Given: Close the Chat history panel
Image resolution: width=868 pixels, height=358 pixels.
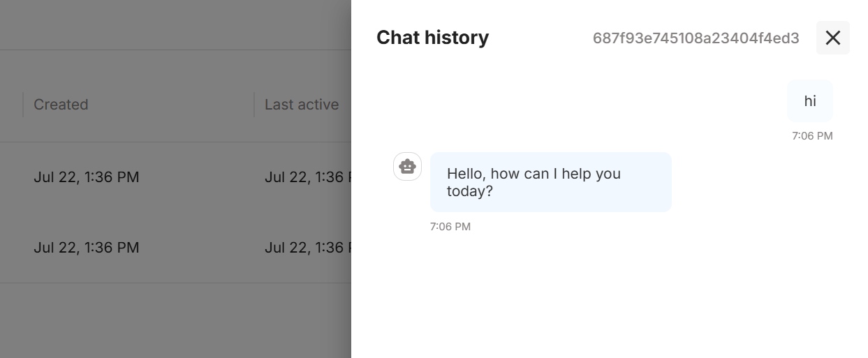Looking at the screenshot, I should pos(832,38).
